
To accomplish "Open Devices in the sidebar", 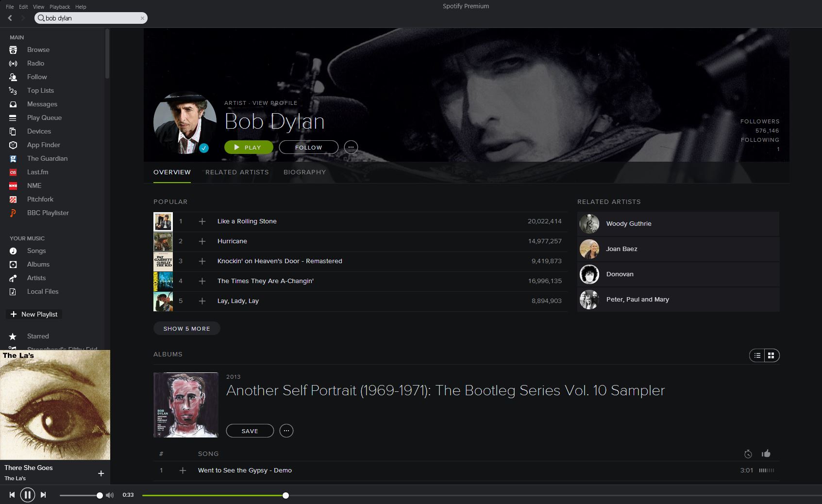I will point(39,131).
